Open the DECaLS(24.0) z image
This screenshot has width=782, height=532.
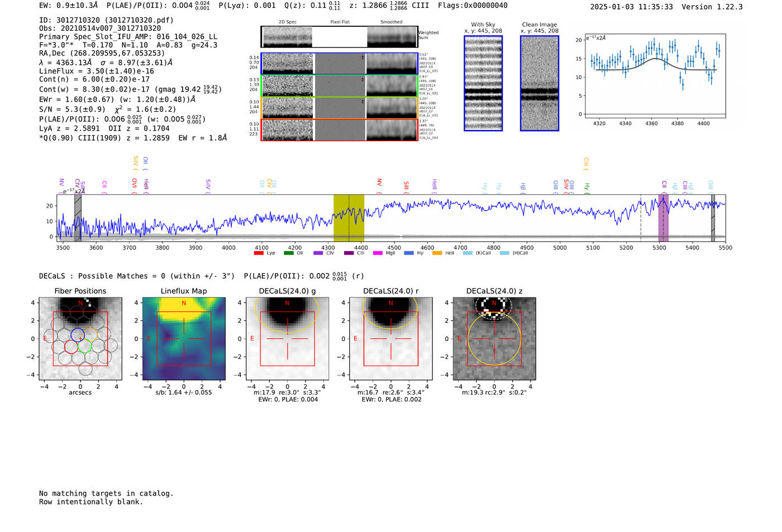[494, 339]
